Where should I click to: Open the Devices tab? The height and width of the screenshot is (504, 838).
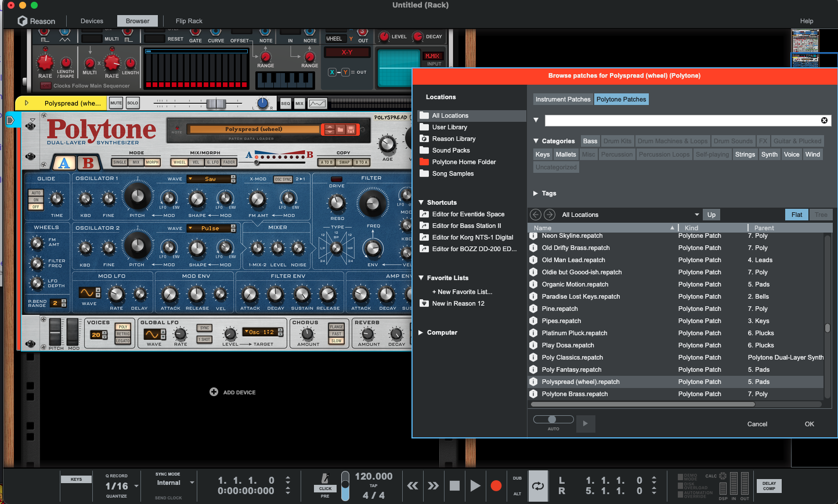92,21
